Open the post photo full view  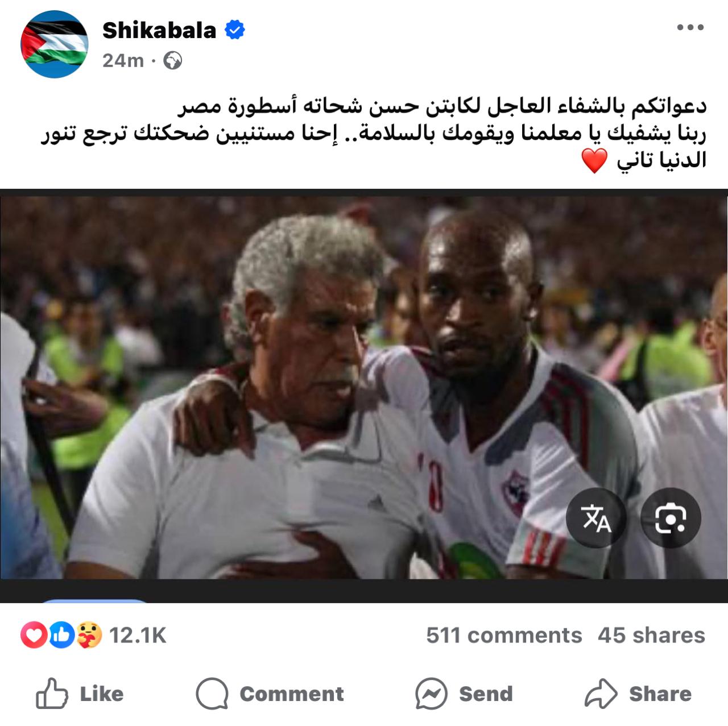click(364, 388)
